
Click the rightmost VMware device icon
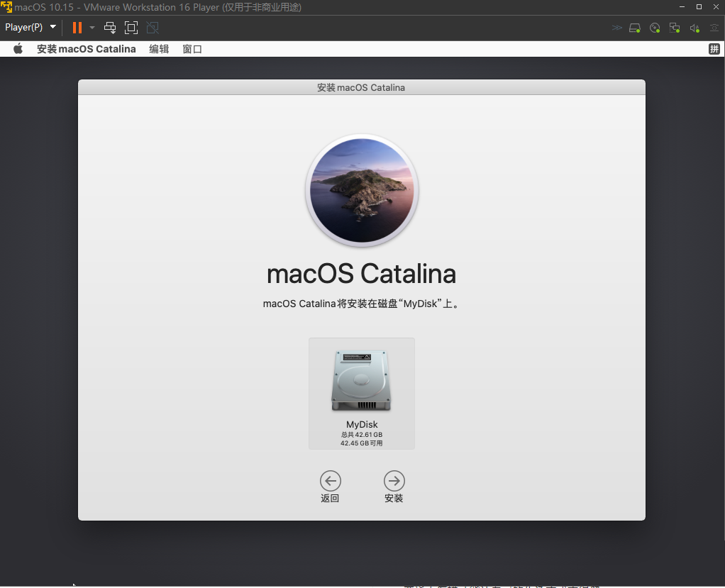pyautogui.click(x=714, y=28)
